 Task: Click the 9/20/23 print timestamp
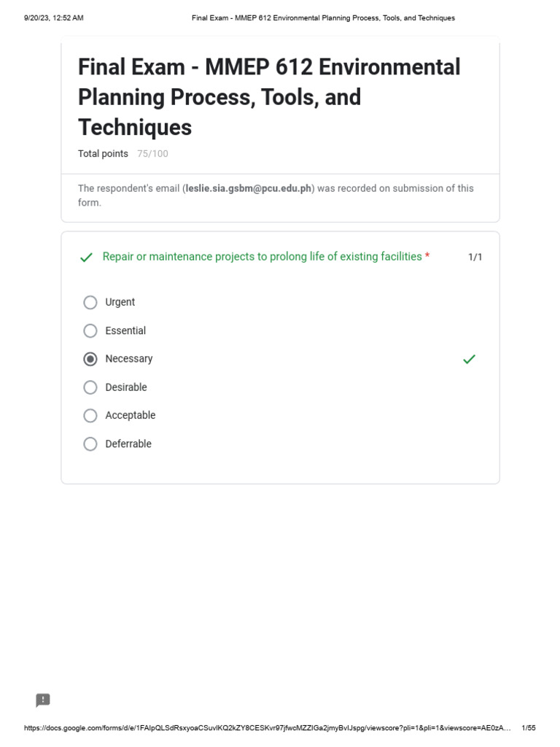(54, 18)
